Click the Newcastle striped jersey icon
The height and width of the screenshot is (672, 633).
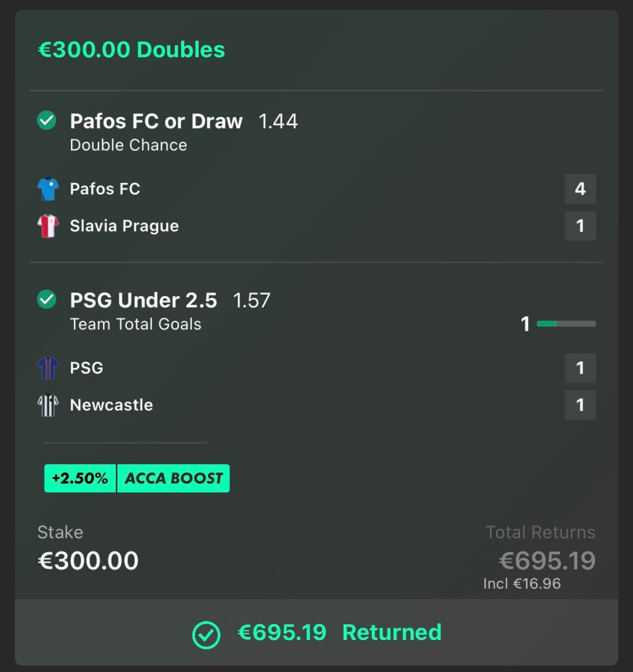pyautogui.click(x=48, y=405)
